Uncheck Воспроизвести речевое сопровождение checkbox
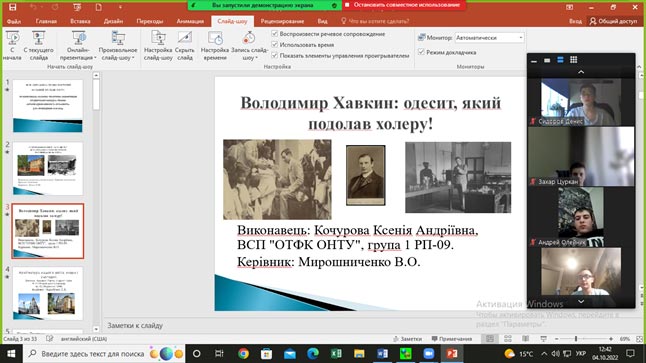The image size is (646, 363). coord(275,33)
